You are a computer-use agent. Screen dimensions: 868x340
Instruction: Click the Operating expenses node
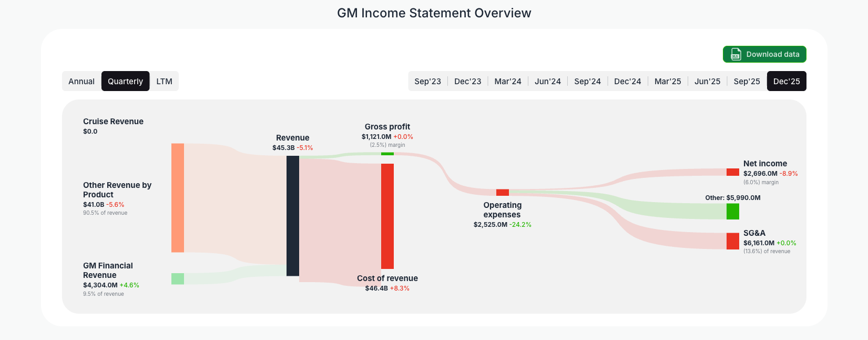pos(502,193)
